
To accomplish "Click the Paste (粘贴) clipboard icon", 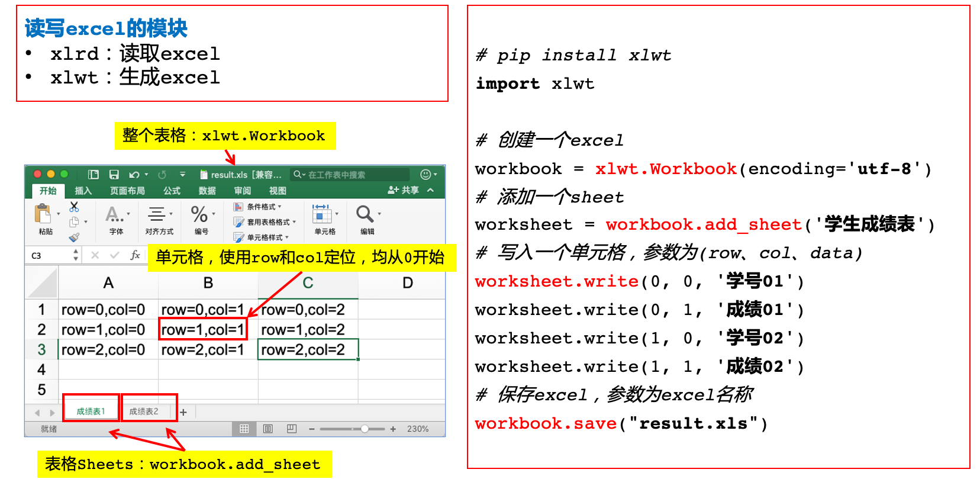I will 43,214.
